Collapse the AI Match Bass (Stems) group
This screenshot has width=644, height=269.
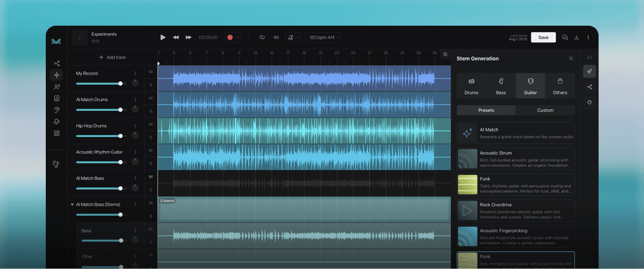click(x=72, y=205)
